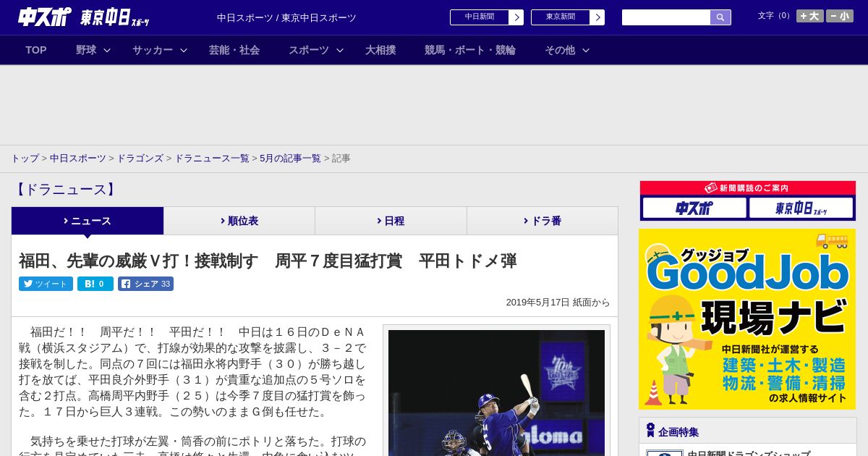Open 芸能・社会 navigation item
The width and height of the screenshot is (868, 456).
(234, 50)
